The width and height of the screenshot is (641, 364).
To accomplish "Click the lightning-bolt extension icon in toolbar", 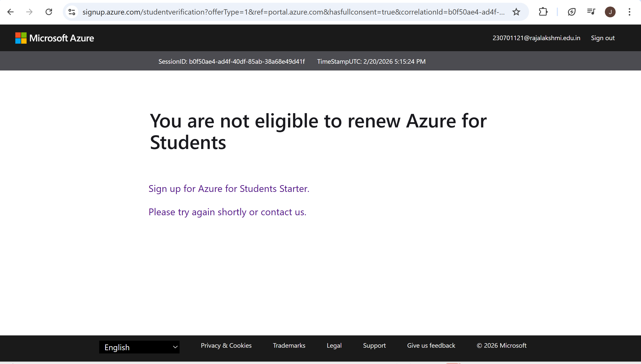I will 571,12.
